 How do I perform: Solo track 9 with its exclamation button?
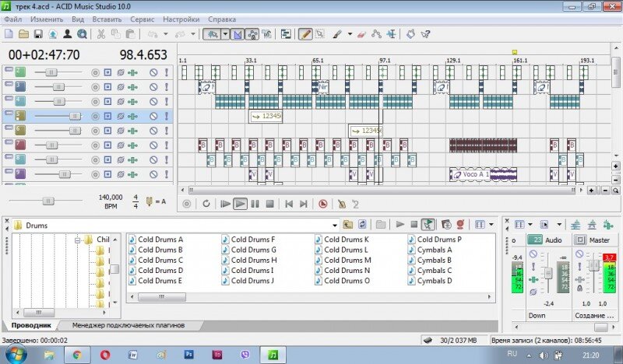(167, 174)
